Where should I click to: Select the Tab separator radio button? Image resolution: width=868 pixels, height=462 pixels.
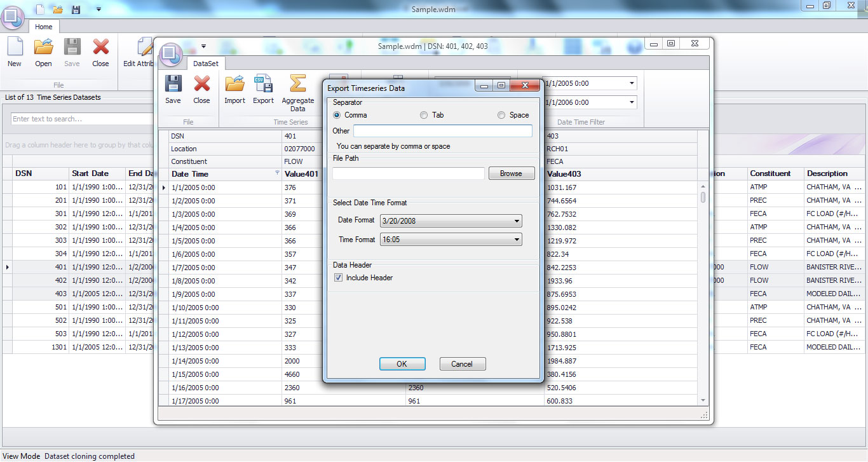(x=423, y=115)
